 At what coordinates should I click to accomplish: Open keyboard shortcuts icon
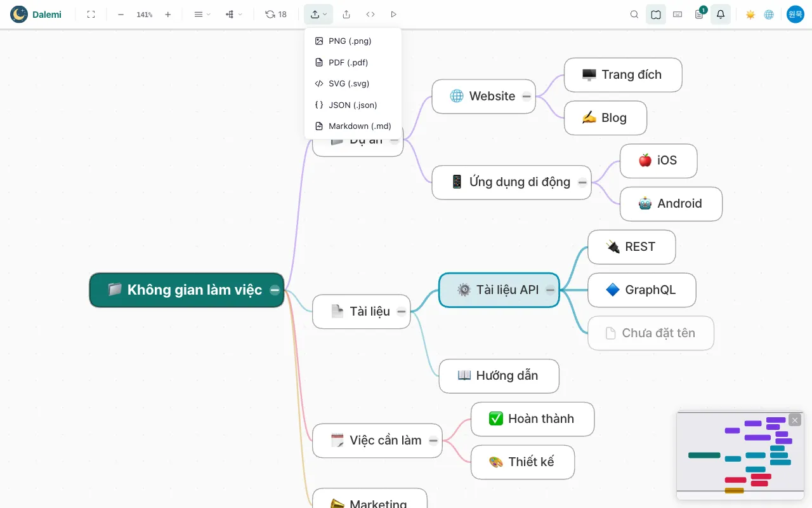[678, 14]
